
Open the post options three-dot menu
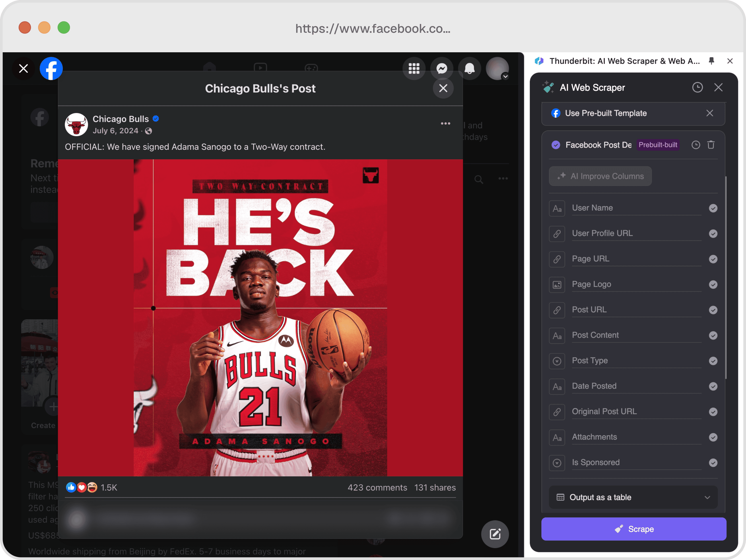pyautogui.click(x=445, y=123)
